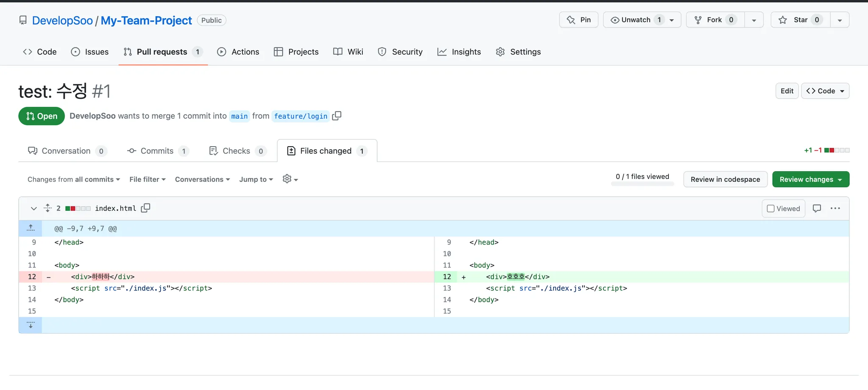Open the feature/login branch link
Screen dimensions: 868x390
[300, 116]
